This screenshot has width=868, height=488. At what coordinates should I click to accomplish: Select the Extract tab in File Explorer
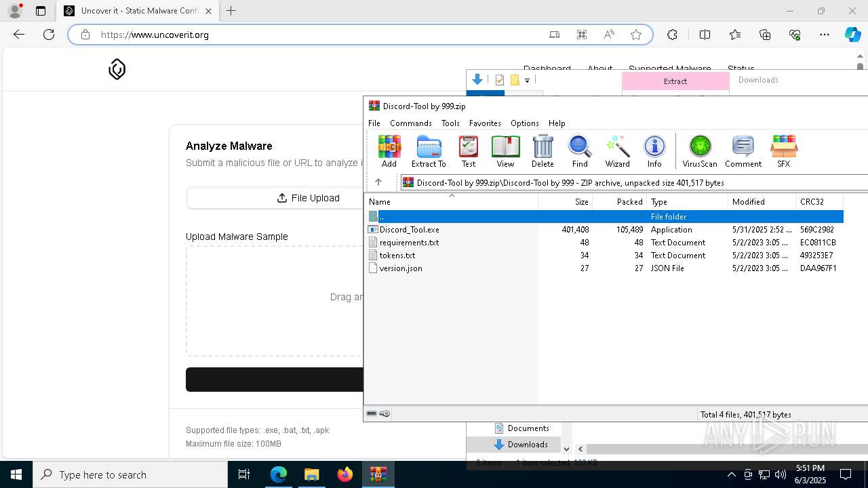[675, 81]
